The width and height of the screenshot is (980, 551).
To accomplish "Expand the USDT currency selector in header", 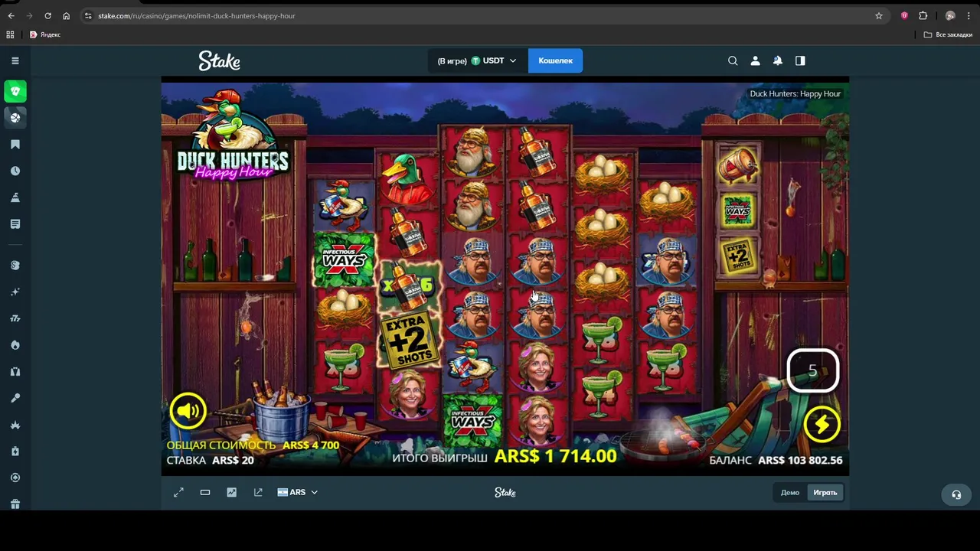I will coord(478,60).
